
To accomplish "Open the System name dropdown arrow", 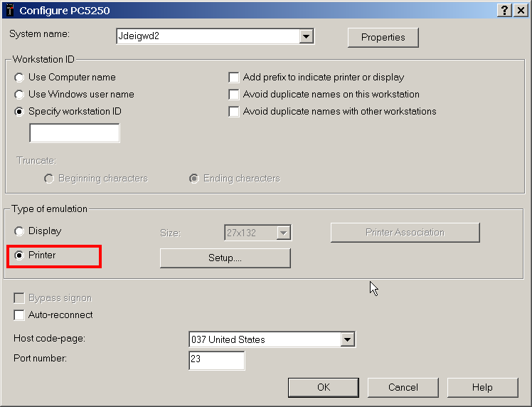I will (x=306, y=36).
